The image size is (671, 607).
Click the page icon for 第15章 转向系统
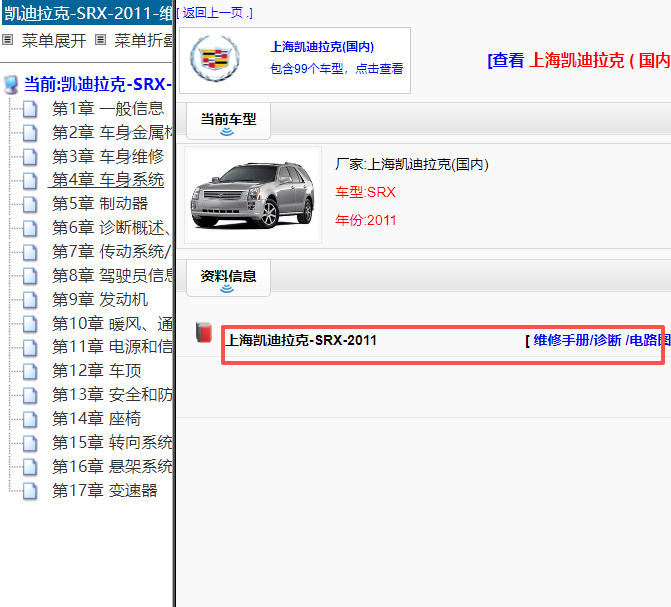[30, 443]
